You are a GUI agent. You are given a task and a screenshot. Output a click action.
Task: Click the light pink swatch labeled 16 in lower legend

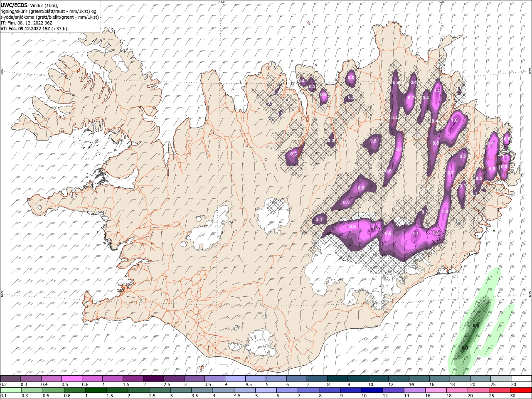pos(436,390)
